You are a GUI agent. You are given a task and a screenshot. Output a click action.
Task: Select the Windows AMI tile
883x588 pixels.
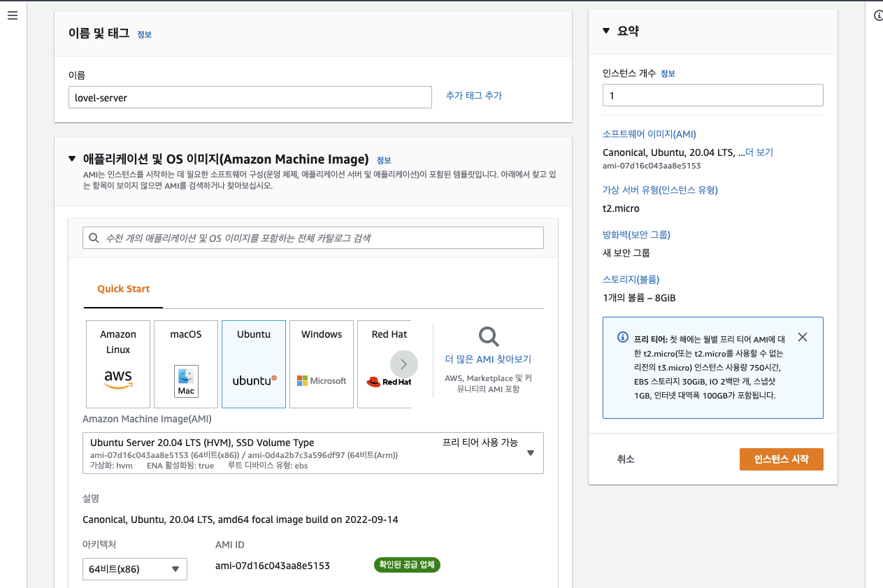coord(322,364)
